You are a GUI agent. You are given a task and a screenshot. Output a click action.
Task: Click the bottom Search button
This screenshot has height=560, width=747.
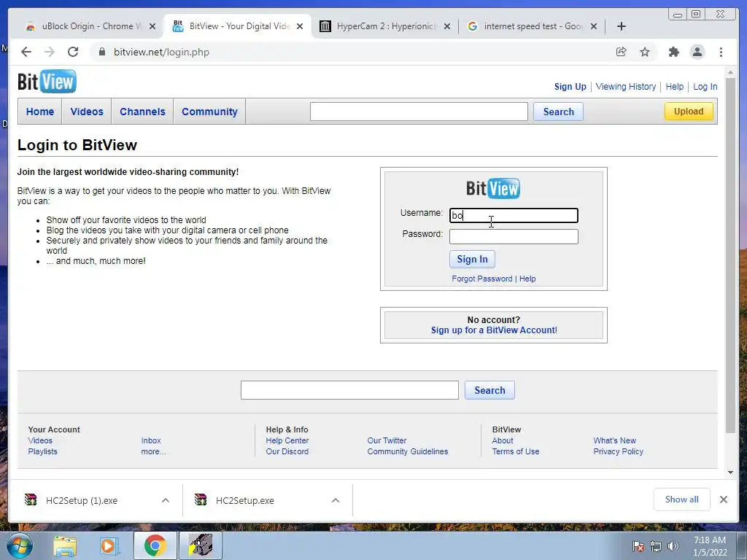[489, 391]
